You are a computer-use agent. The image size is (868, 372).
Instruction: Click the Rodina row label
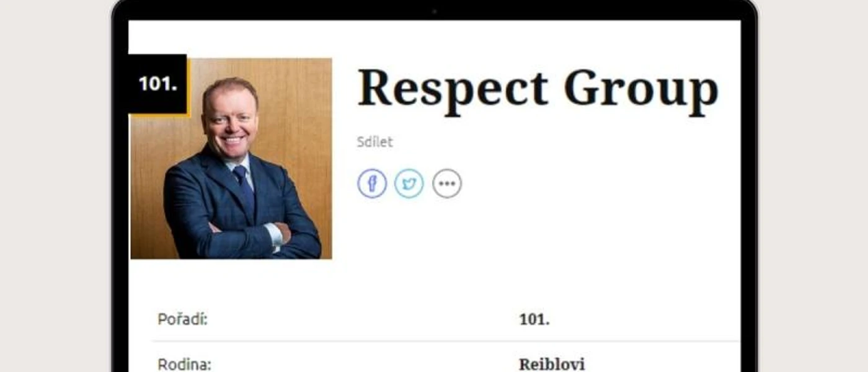[184, 364]
